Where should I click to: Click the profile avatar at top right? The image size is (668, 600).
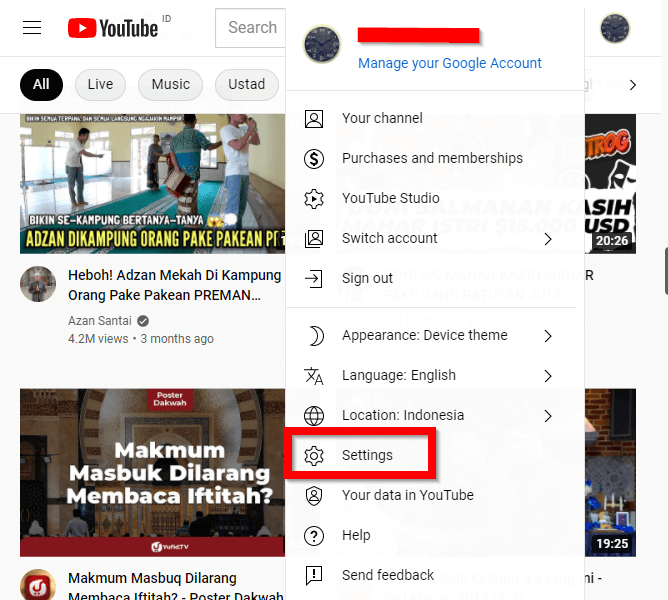pos(615,29)
